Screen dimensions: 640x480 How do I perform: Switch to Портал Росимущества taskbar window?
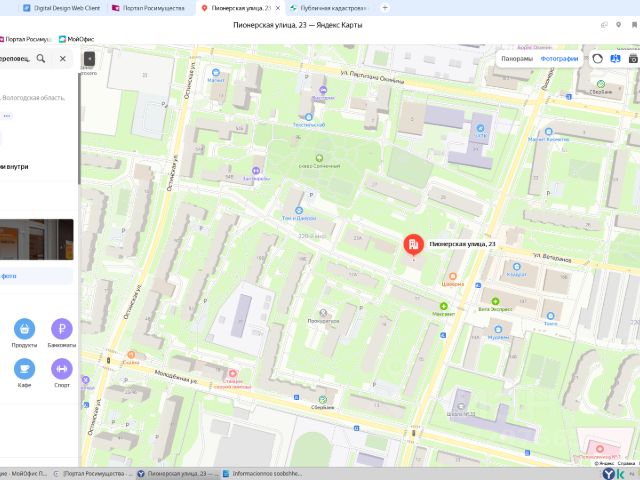pyautogui.click(x=93, y=473)
